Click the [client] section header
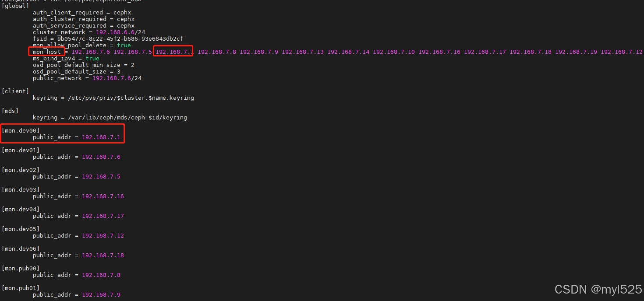This screenshot has width=644, height=301. point(15,91)
